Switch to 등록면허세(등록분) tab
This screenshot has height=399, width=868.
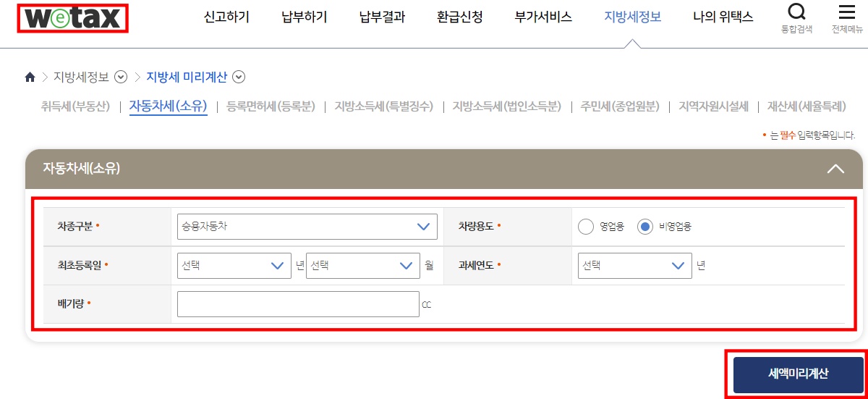[x=271, y=106]
